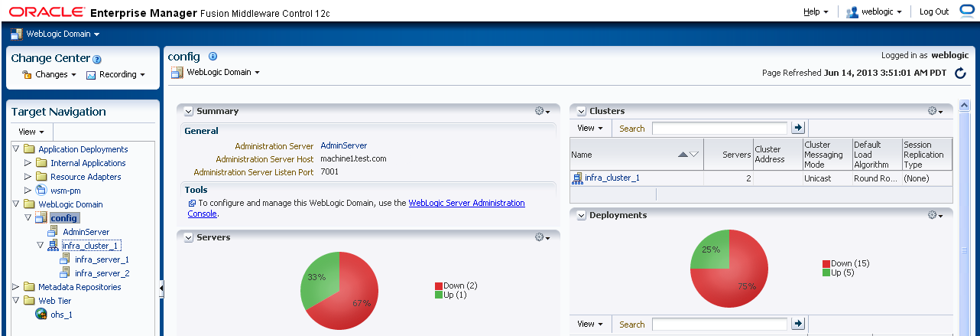
Task: Click the sort ascending arrow in Name column
Action: click(x=683, y=155)
